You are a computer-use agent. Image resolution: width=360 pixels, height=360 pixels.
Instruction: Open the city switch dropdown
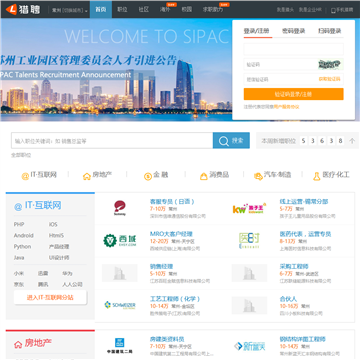pyautogui.click(x=70, y=10)
